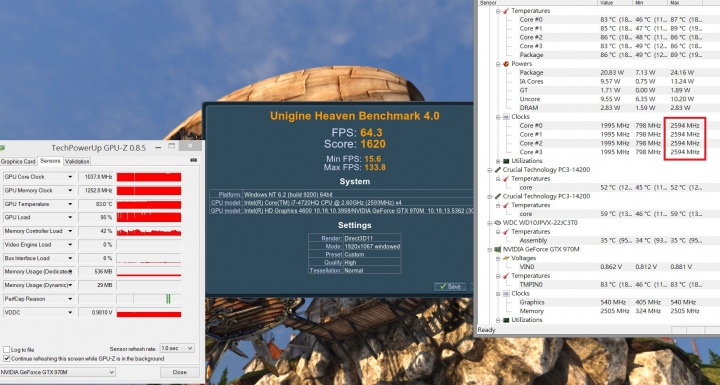Viewport: 720px width, 385px height.
Task: Open the GPU Temperature sensor dropdown
Action: pos(70,204)
